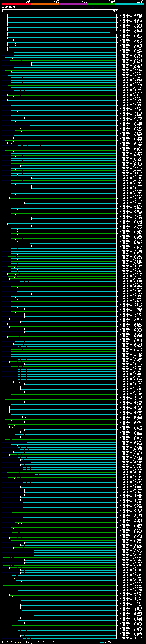The height and width of the screenshot is (644, 146).
Task: Select the UniRef100_A9RJS3 label
Action: (131, 334)
